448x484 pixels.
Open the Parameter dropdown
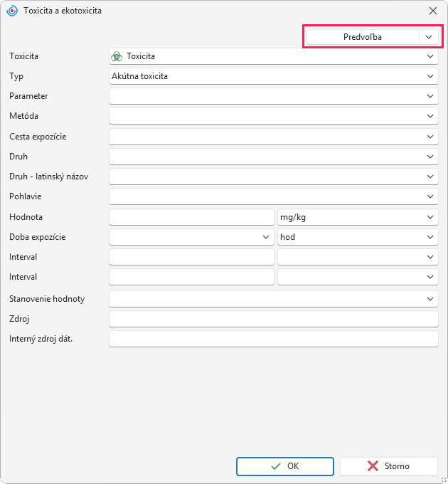tap(274, 96)
